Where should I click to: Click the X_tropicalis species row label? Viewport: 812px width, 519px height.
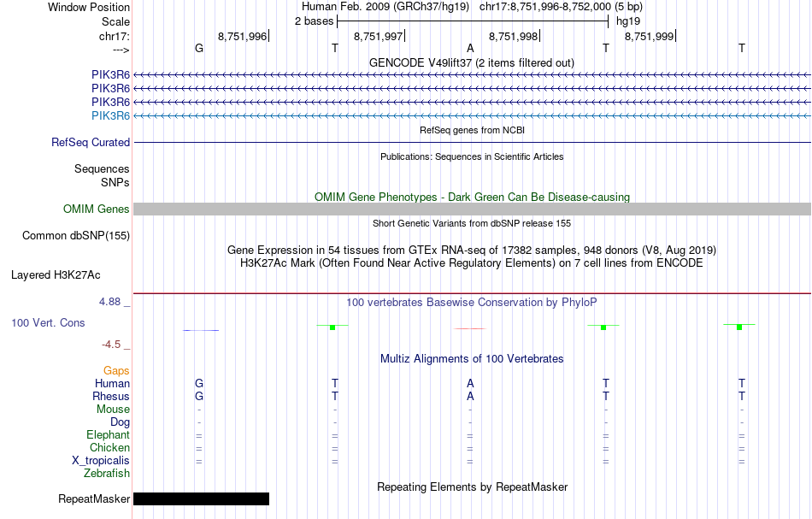pos(101,461)
